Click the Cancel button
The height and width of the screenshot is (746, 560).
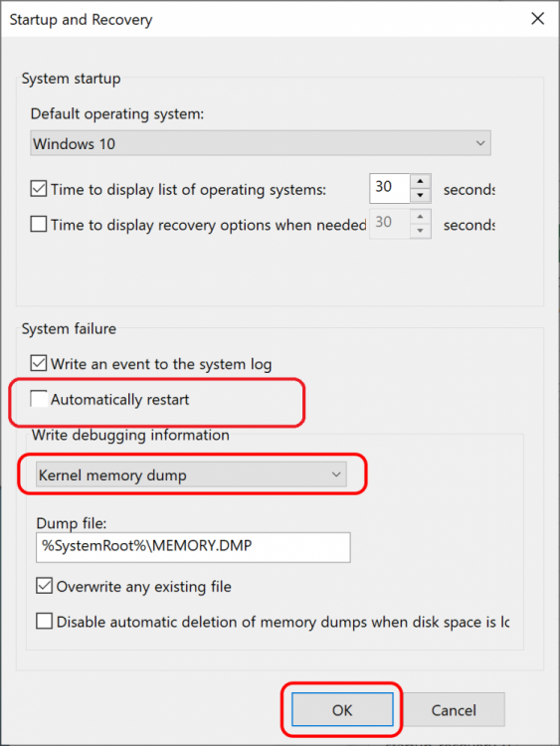click(454, 709)
